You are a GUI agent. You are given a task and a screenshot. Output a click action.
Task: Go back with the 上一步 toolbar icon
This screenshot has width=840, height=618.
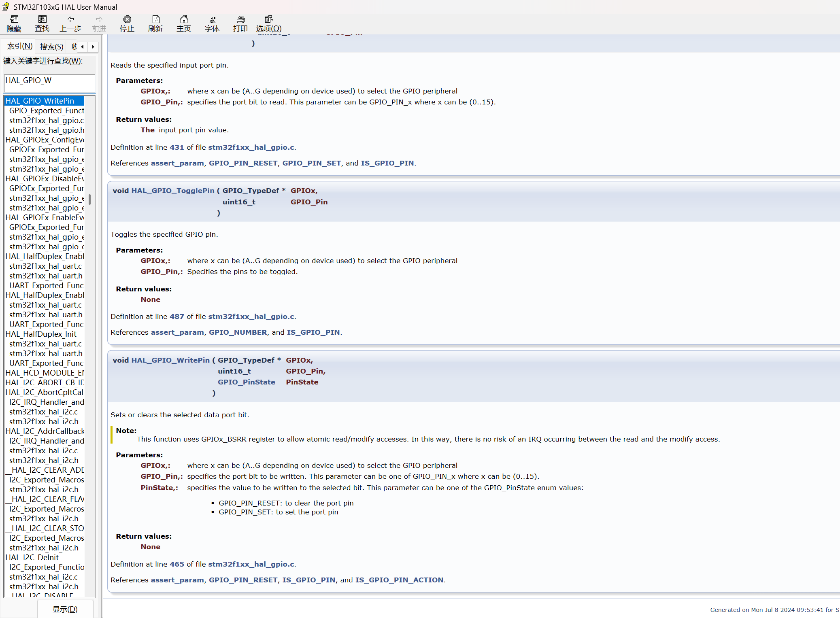[x=70, y=23]
